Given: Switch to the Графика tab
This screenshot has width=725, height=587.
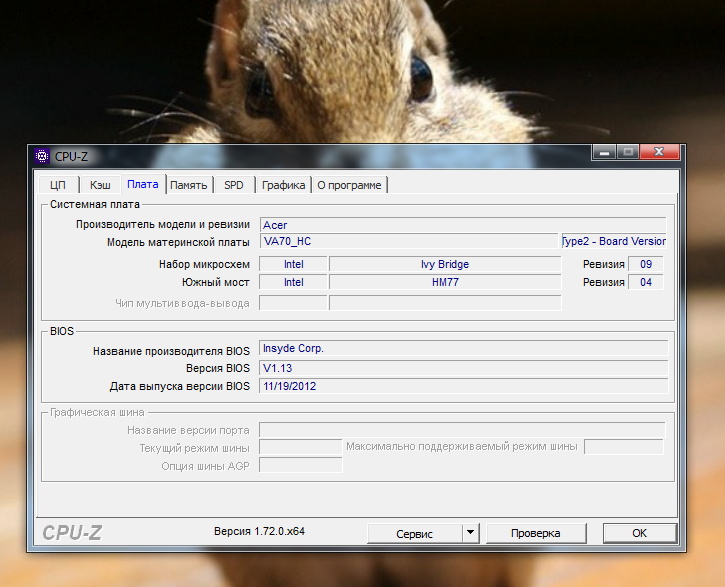Looking at the screenshot, I should point(283,185).
